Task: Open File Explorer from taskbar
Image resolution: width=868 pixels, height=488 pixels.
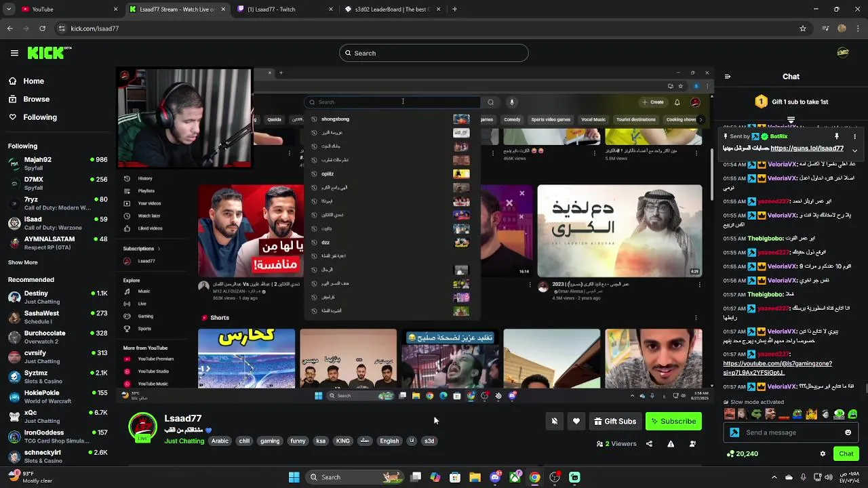Action: 475,477
